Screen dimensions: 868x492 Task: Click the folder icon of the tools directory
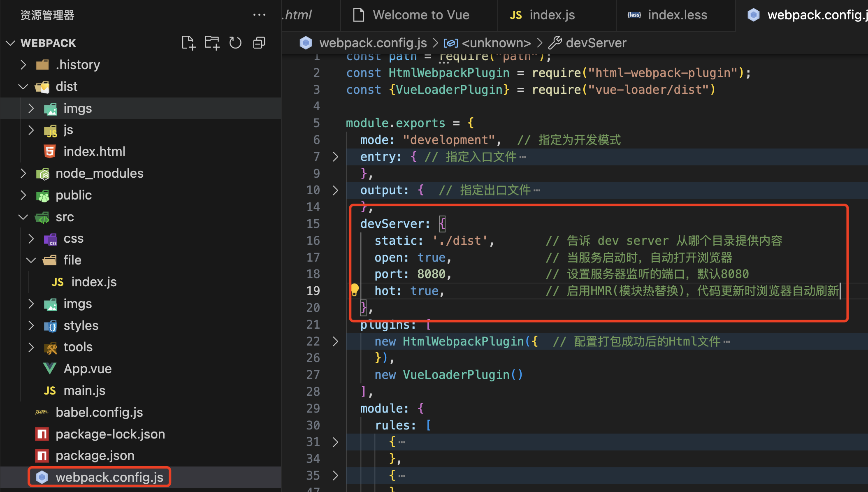coord(51,348)
